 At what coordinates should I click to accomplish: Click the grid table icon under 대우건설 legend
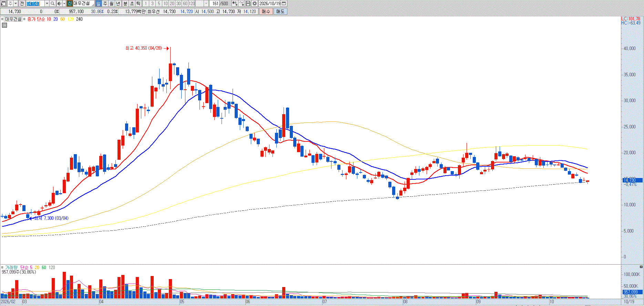tap(4, 25)
